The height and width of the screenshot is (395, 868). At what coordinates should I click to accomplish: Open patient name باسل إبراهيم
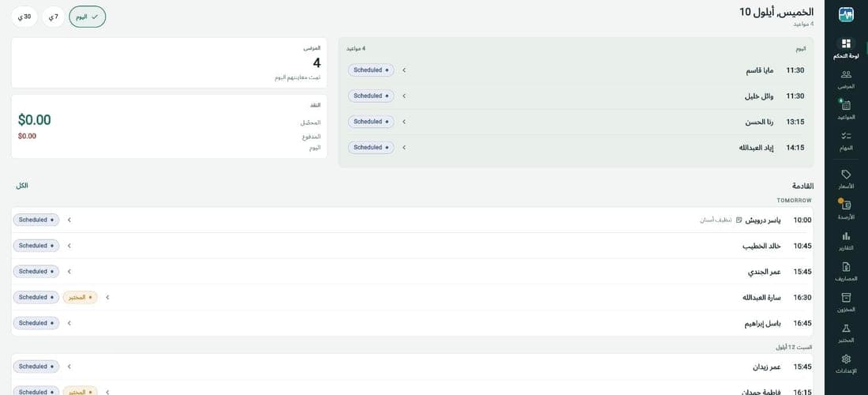click(x=762, y=323)
